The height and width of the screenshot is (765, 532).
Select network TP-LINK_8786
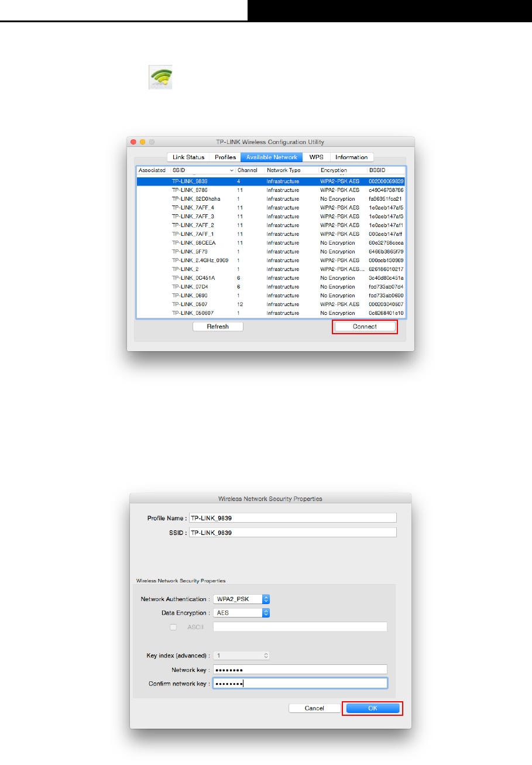(271, 190)
